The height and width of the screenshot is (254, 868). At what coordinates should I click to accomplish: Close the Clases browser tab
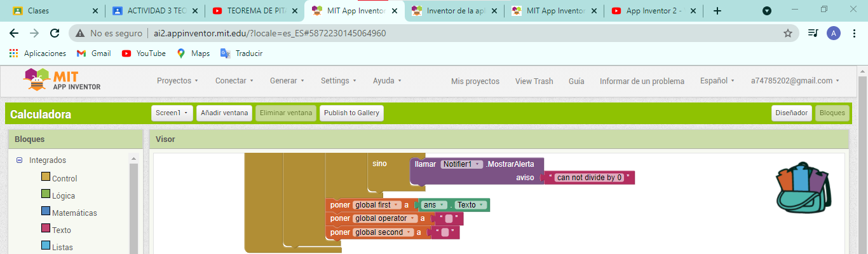click(x=95, y=11)
